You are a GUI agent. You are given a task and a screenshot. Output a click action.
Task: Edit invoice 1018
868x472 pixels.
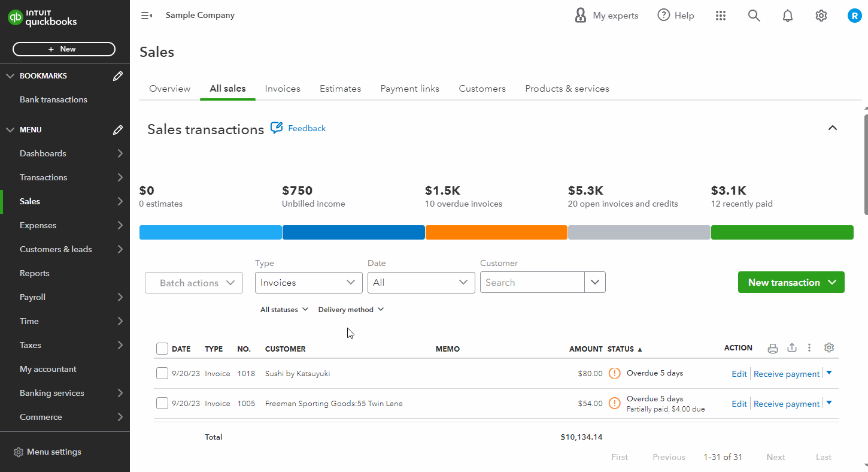(739, 374)
